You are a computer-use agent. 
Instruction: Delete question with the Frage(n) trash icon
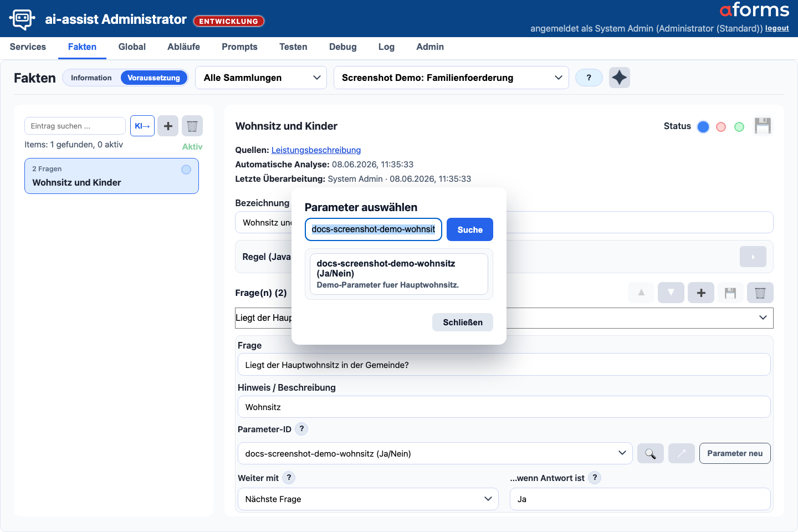point(760,293)
